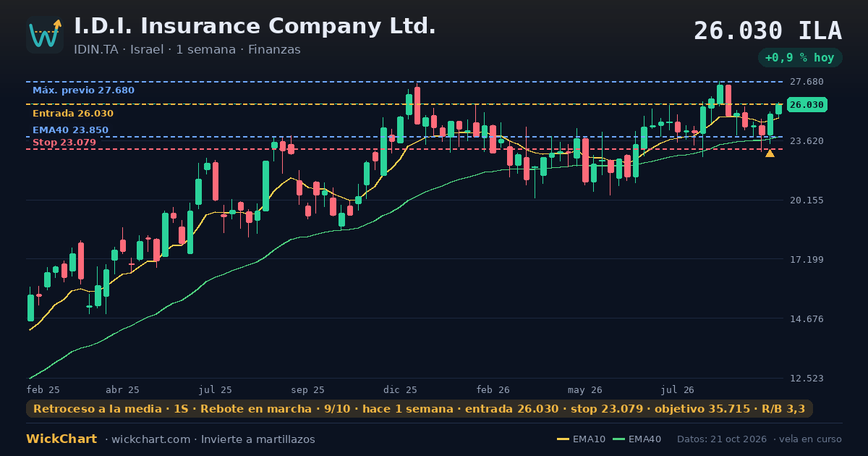Click the 27.680 price axis value

click(807, 82)
